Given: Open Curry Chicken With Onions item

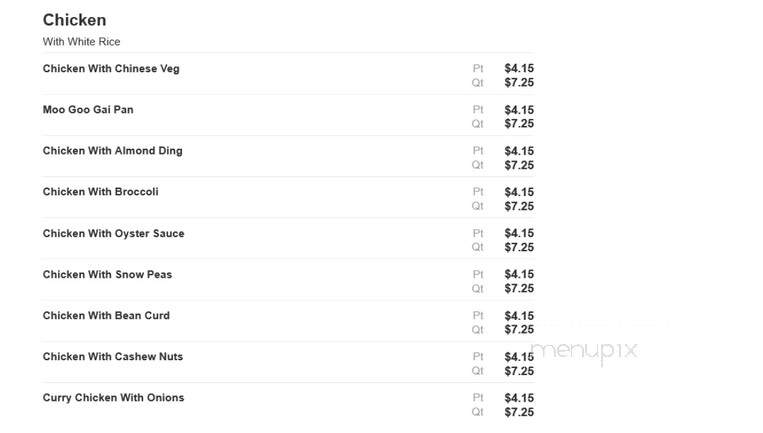Looking at the screenshot, I should click(x=113, y=397).
